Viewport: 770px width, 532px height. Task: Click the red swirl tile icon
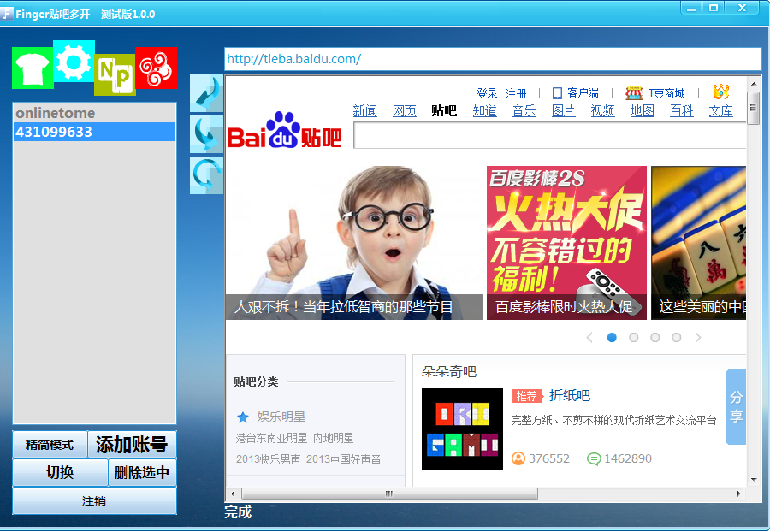pyautogui.click(x=156, y=68)
